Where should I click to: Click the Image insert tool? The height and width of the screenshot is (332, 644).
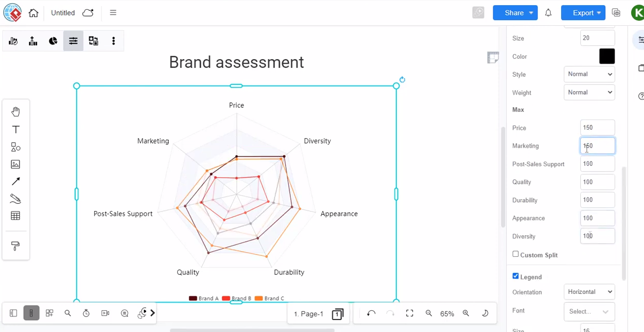point(15,164)
